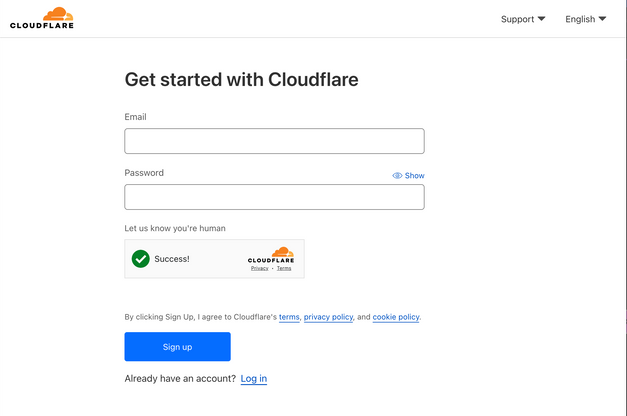Click the Privacy link in the captcha widget
Image resolution: width=627 pixels, height=416 pixels.
tap(259, 269)
